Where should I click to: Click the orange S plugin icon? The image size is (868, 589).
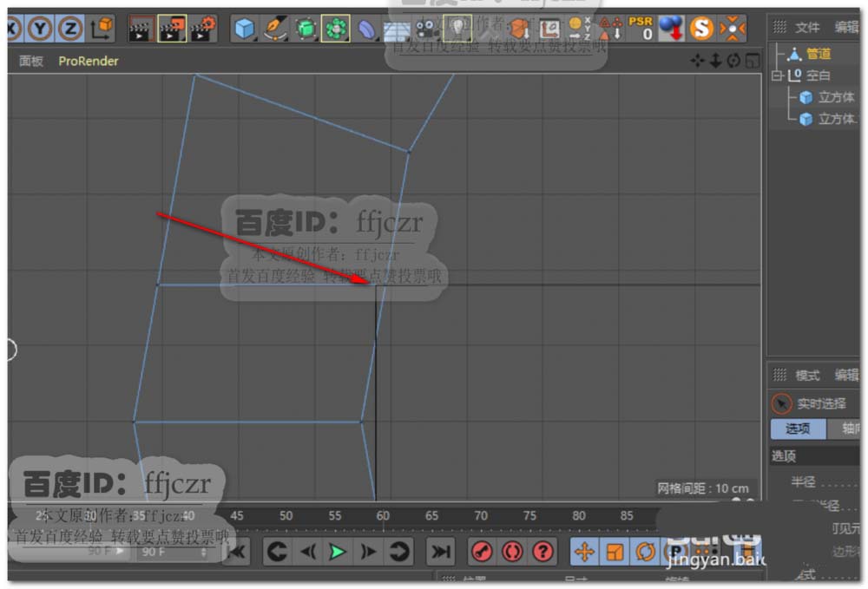coord(701,29)
